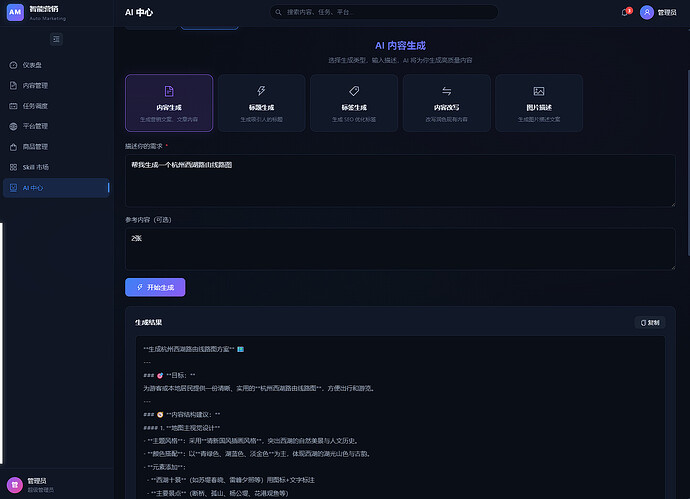Click the 描述你的需求 label
The image size is (690, 499).
pyautogui.click(x=143, y=146)
